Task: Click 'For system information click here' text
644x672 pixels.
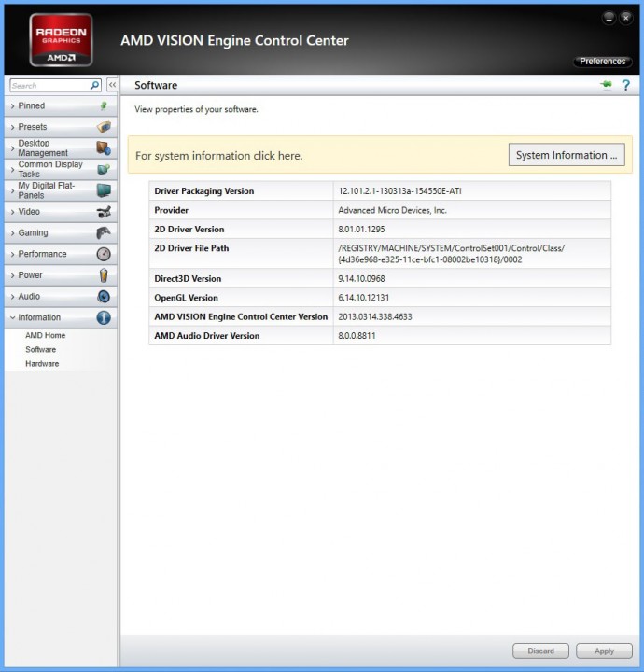Action: [219, 156]
